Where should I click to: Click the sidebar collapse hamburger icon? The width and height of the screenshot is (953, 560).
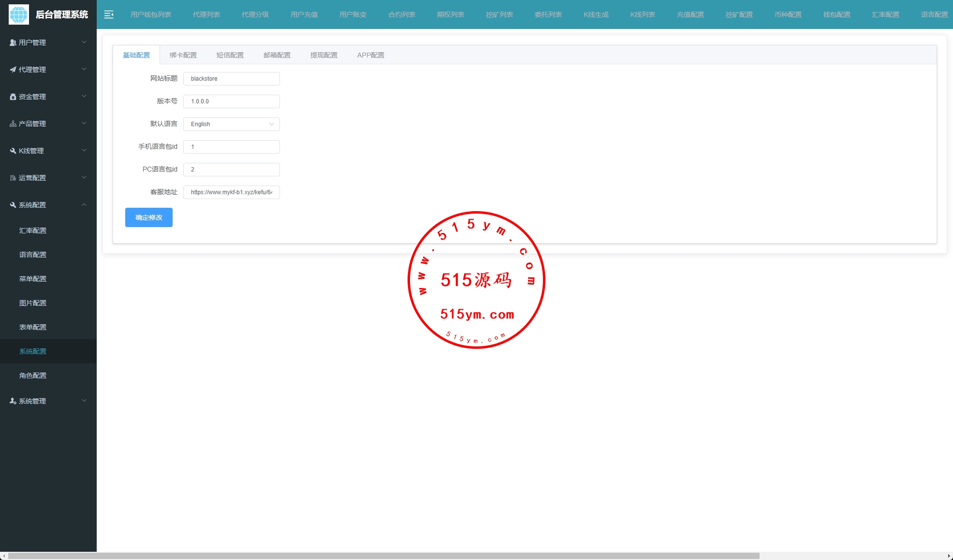pos(109,14)
